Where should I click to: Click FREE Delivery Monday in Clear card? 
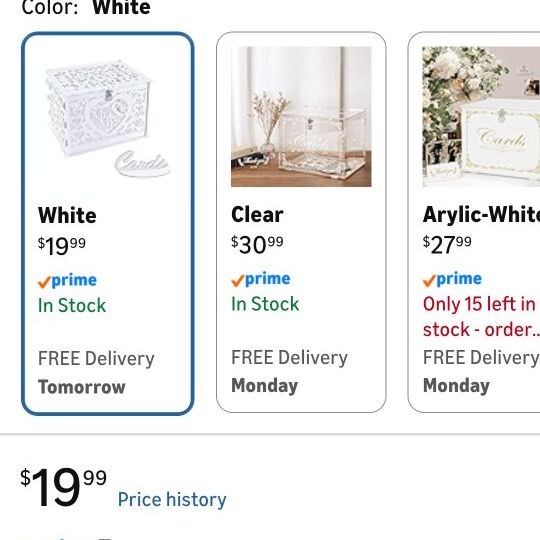pyautogui.click(x=289, y=371)
